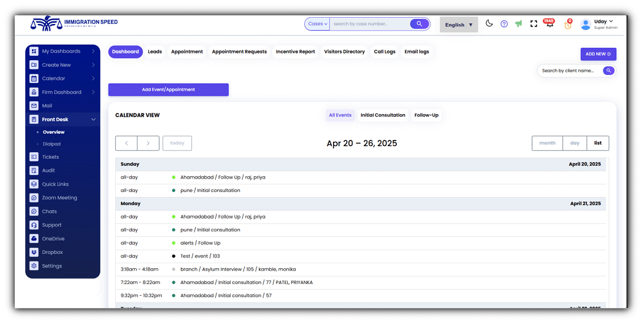Click the My Dashboards sidebar icon

[x=34, y=52]
